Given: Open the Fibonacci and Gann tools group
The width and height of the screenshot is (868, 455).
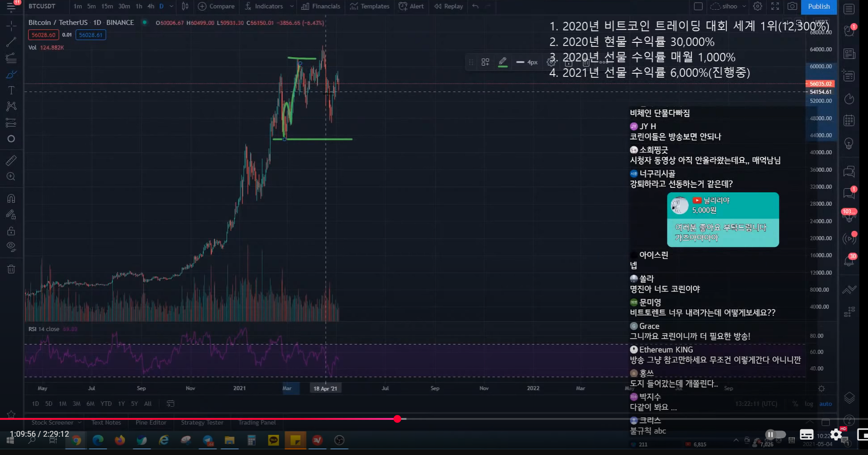Looking at the screenshot, I should (x=11, y=58).
